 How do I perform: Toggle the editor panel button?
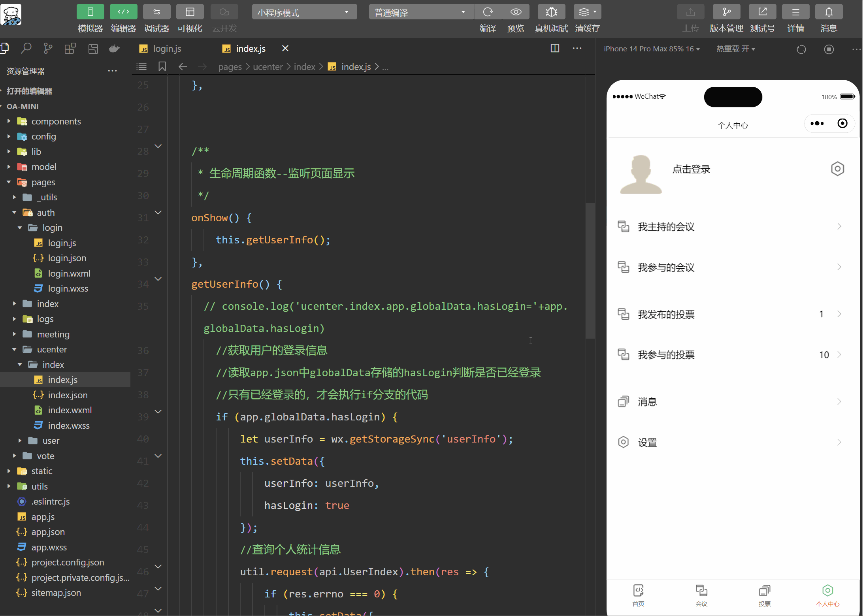pos(123,12)
